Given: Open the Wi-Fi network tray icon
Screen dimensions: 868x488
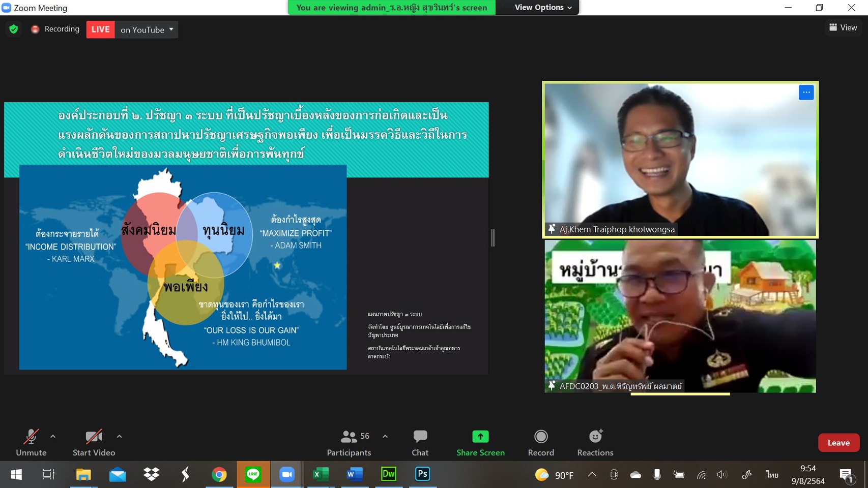Looking at the screenshot, I should click(x=701, y=475).
